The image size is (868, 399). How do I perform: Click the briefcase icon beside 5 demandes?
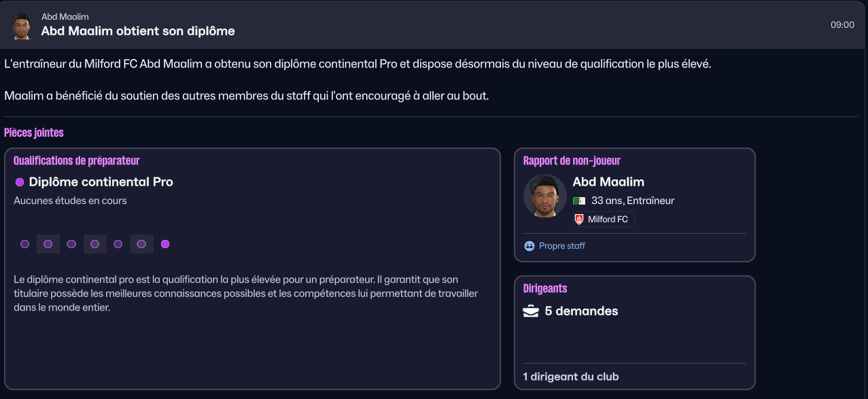coord(531,311)
